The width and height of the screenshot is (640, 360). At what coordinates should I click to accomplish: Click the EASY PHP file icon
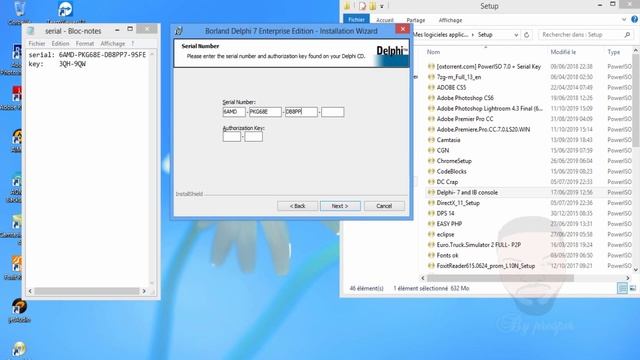coord(431,224)
